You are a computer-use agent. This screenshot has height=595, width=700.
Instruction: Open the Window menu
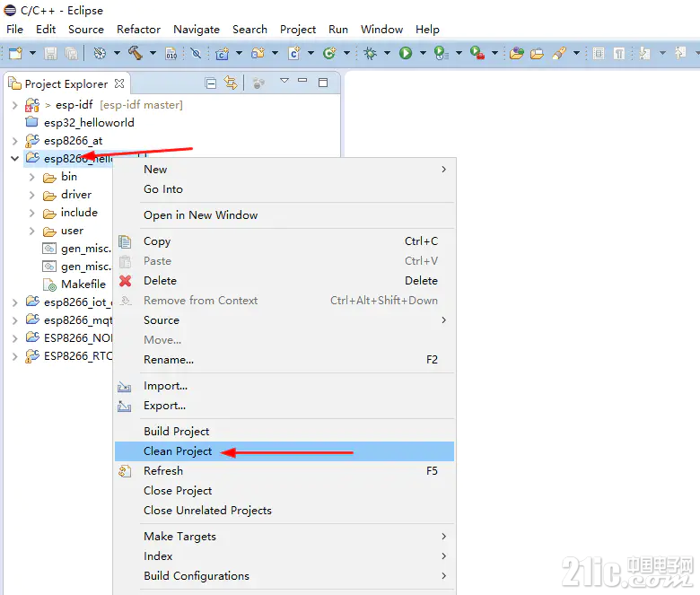(381, 30)
